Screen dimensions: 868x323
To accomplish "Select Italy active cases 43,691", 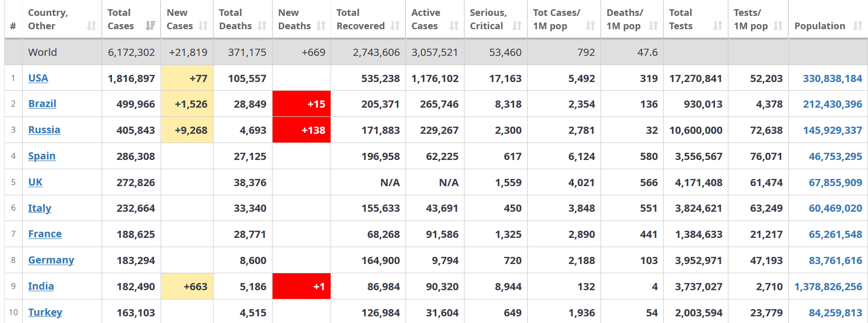I will (442, 208).
